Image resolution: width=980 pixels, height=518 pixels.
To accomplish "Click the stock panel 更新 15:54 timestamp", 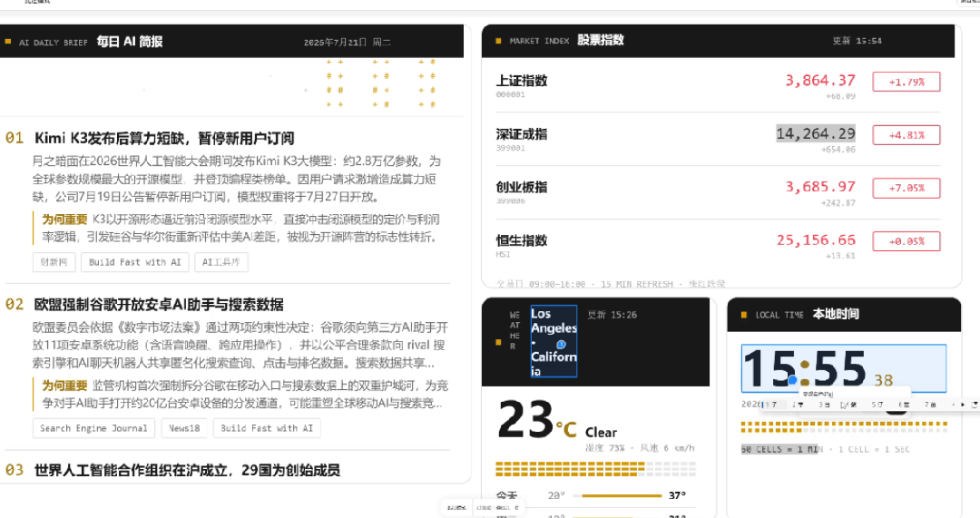I will 857,41.
